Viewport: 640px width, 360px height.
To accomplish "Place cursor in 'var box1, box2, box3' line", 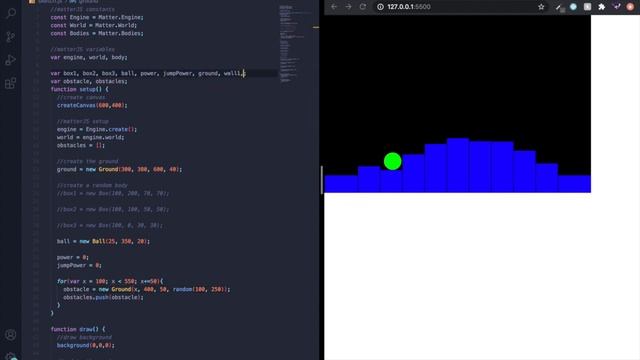I will click(x=147, y=73).
